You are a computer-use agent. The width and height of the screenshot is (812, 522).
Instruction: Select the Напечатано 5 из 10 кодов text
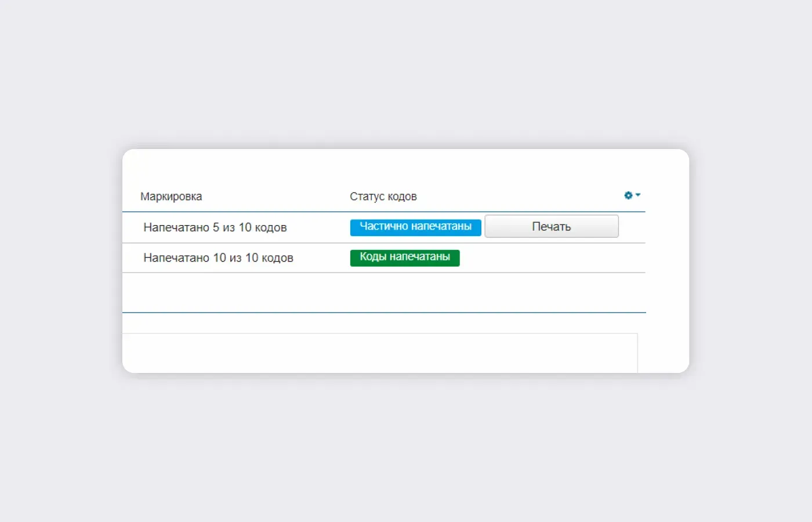[x=215, y=227]
